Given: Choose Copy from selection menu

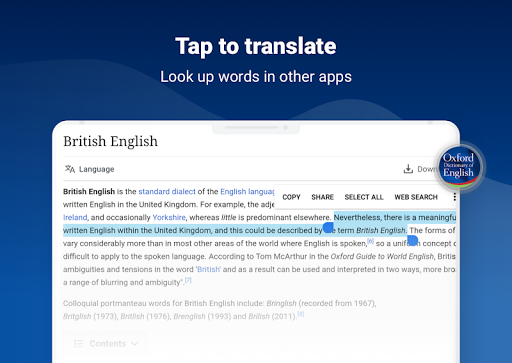Looking at the screenshot, I should 291,197.
